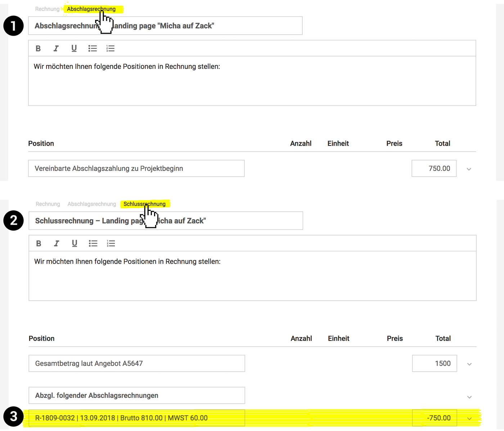
Task: Insert numbered list in the Abschlagsrechnung editor
Action: click(x=111, y=48)
